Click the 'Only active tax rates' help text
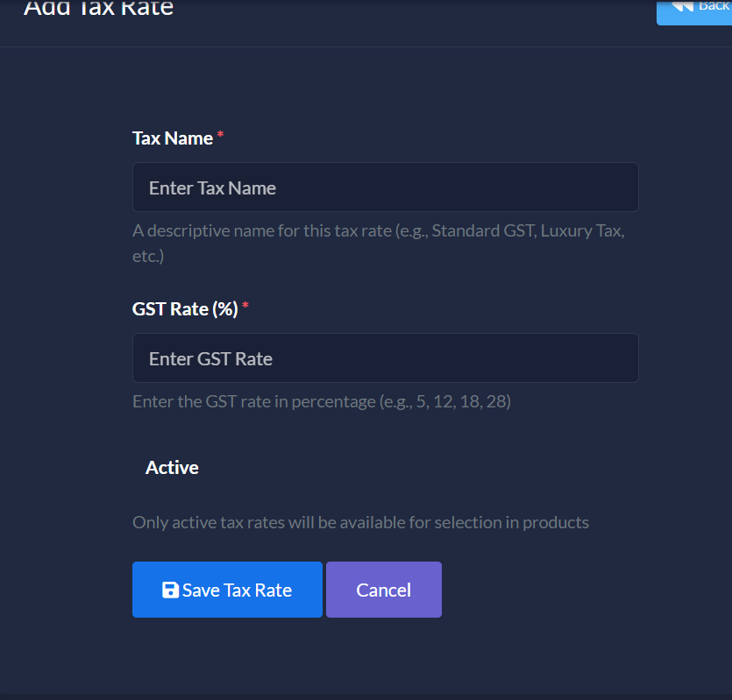 coord(360,522)
